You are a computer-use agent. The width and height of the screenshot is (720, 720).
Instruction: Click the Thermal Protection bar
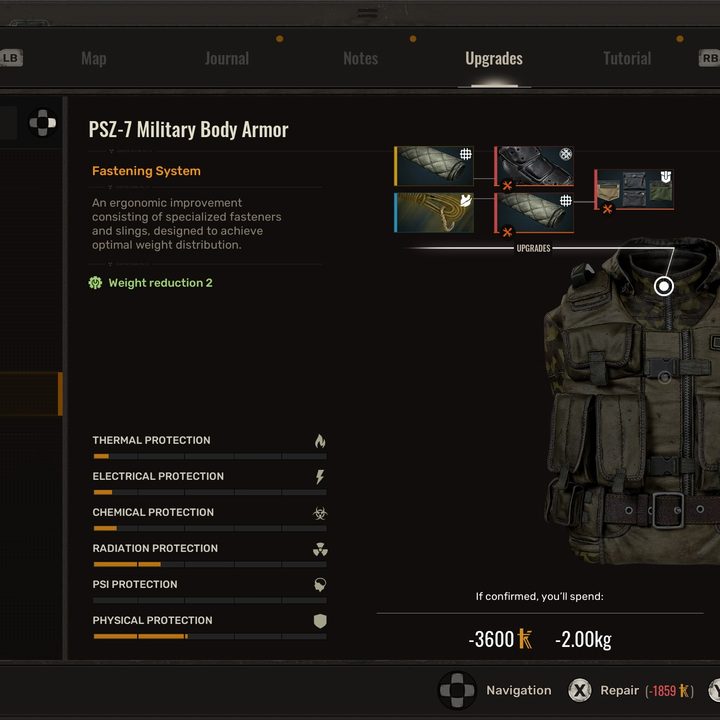point(210,456)
